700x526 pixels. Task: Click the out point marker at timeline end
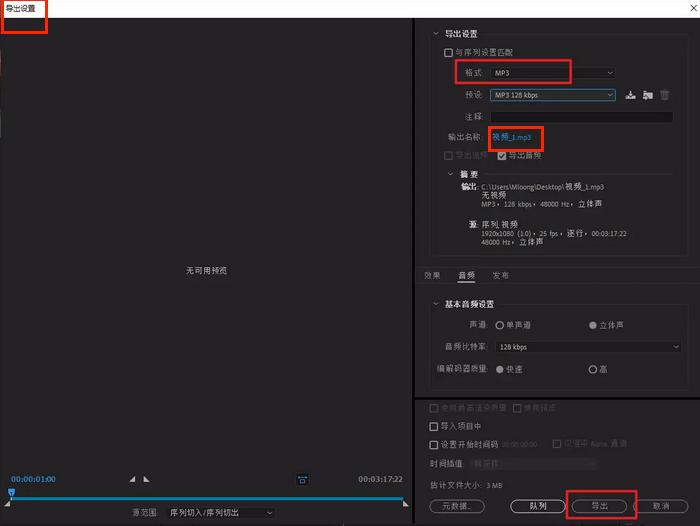[x=405, y=504]
